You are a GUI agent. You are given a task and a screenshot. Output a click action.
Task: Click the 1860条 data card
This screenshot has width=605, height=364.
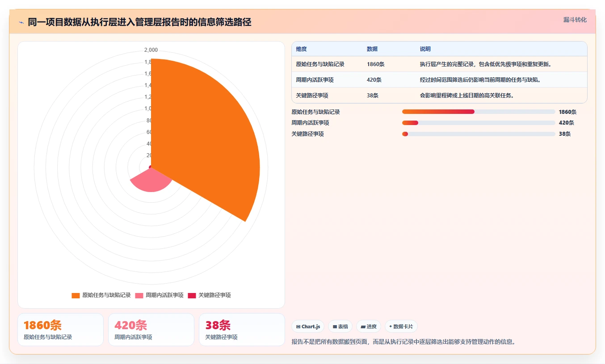pos(60,330)
